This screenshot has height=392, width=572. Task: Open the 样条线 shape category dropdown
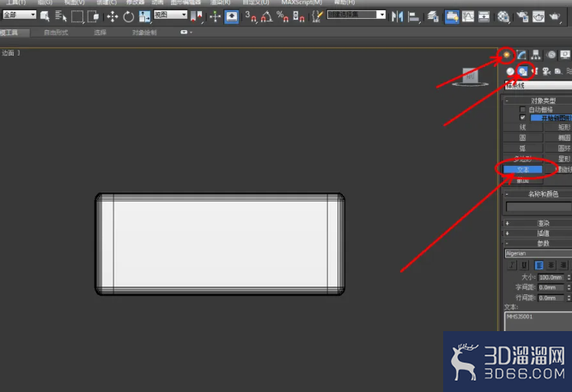tap(538, 86)
